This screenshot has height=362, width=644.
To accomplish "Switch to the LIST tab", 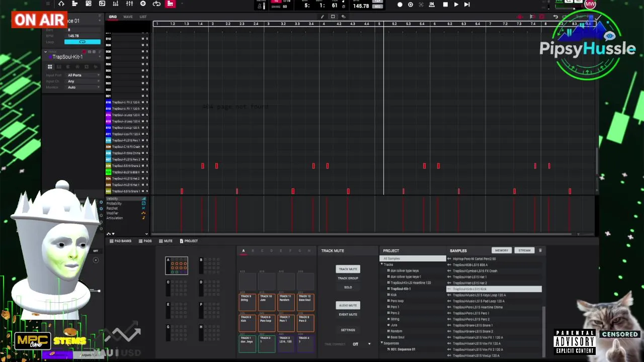I will (143, 17).
